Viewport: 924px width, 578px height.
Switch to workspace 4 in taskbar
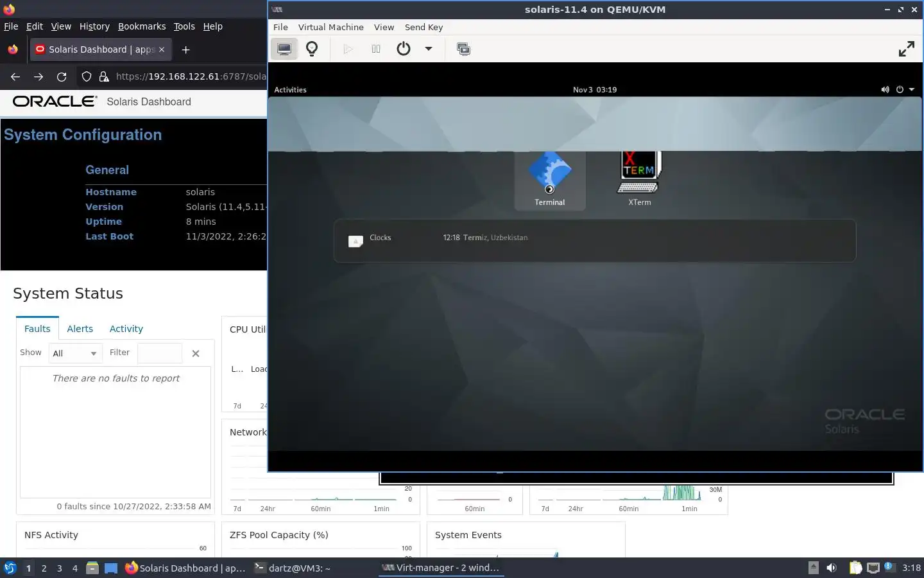(75, 568)
